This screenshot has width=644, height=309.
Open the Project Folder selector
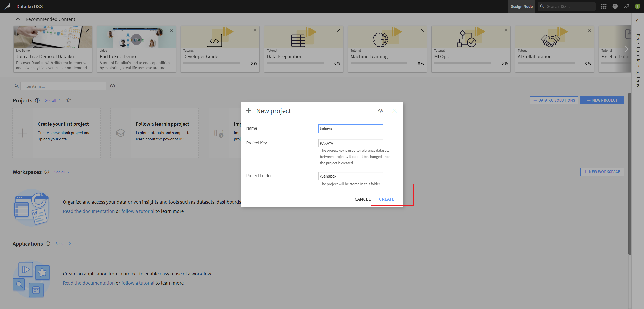click(351, 176)
